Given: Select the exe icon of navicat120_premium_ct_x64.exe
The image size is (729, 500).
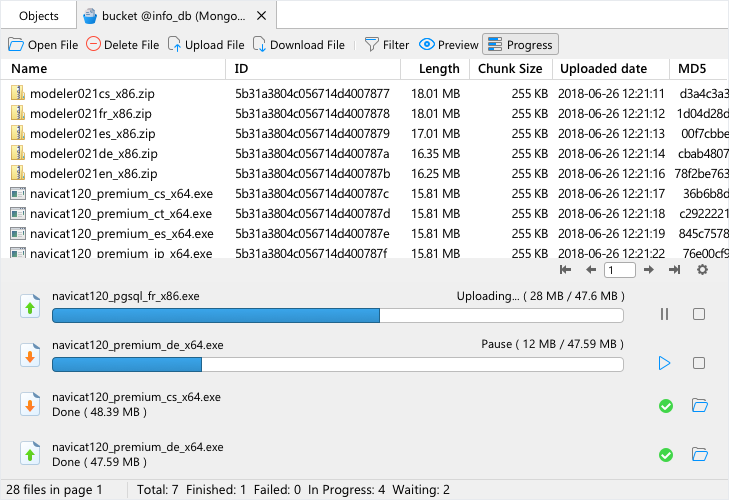Looking at the screenshot, I should click(x=18, y=213).
